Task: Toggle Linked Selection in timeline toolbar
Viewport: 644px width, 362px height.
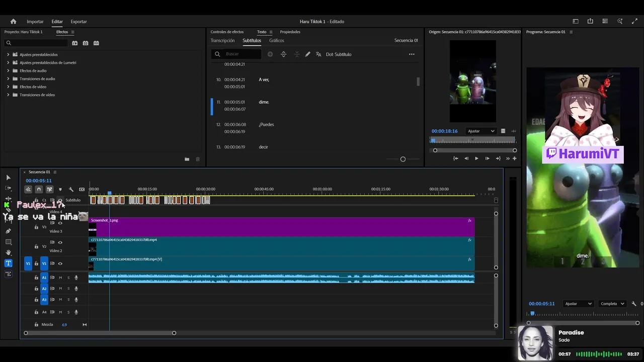Action: pyautogui.click(x=49, y=190)
